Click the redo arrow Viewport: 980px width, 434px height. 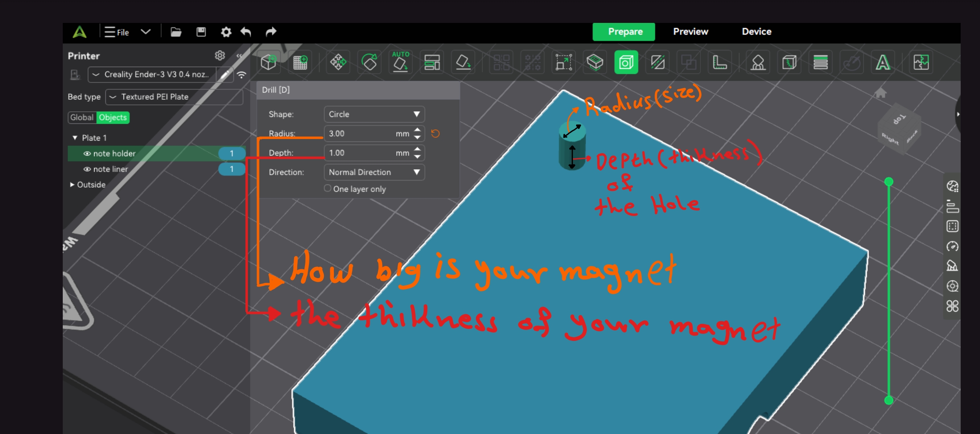[x=271, y=32]
